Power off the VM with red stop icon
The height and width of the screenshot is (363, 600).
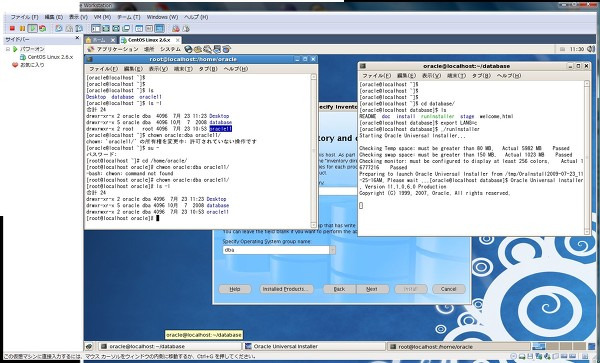pos(12,29)
